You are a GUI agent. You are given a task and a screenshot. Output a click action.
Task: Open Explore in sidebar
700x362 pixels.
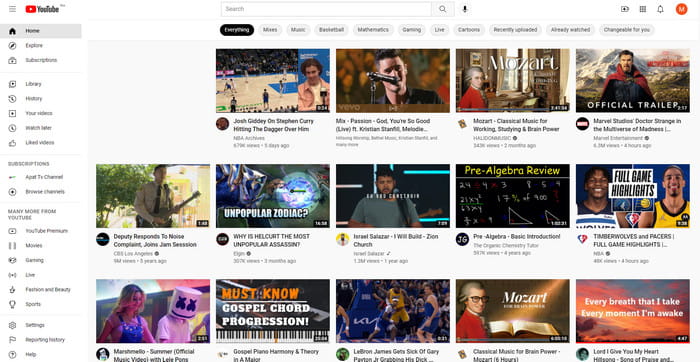tap(41, 46)
